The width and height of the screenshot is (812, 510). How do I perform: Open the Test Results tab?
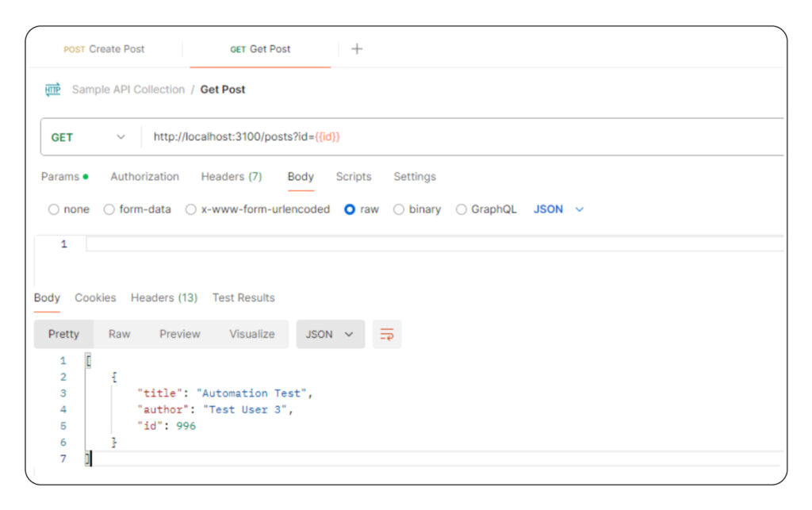[x=243, y=298]
